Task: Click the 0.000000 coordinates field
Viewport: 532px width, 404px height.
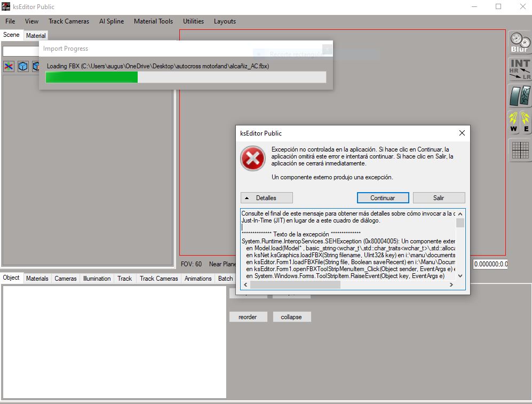Action: click(x=490, y=264)
